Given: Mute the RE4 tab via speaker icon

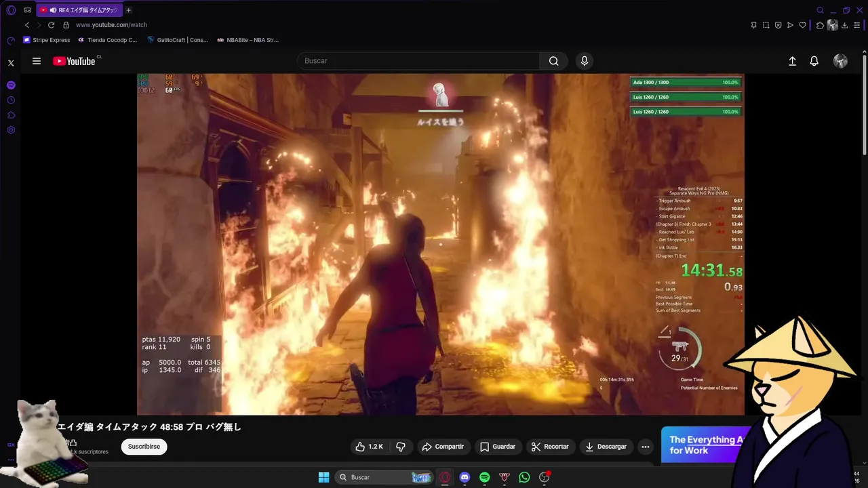Looking at the screenshot, I should pos(53,10).
